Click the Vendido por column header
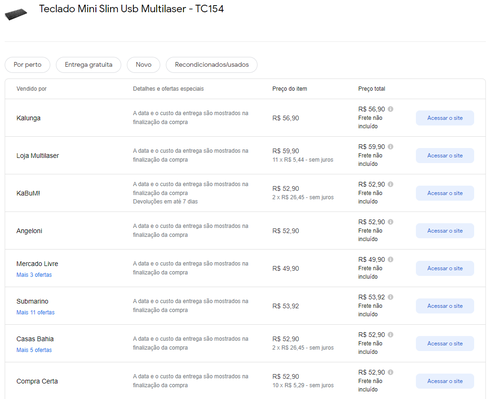Viewport: 500px width, 399px height. click(31, 89)
